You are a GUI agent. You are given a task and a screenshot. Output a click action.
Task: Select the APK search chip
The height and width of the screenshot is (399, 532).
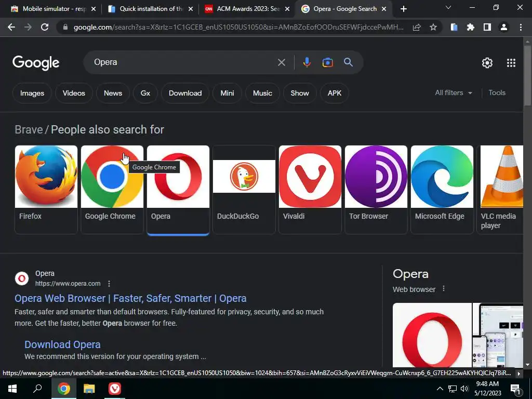pos(334,93)
